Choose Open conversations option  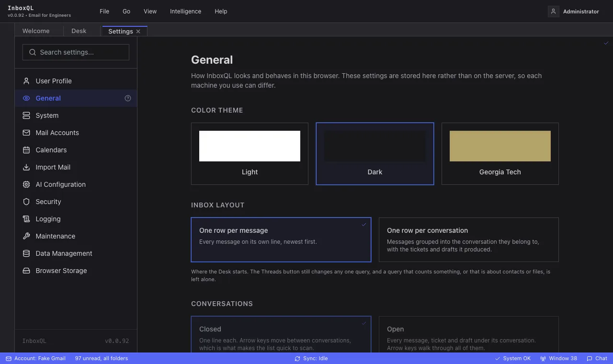469,334
